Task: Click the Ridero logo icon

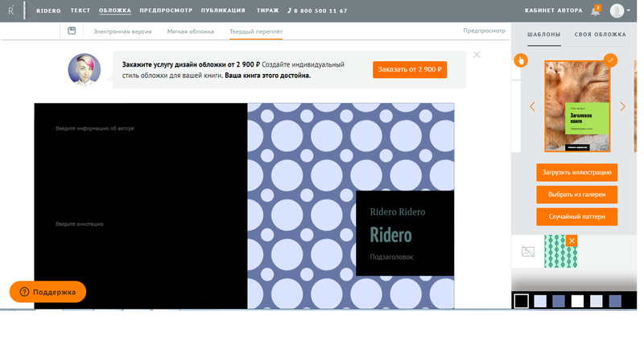Action: tap(11, 10)
